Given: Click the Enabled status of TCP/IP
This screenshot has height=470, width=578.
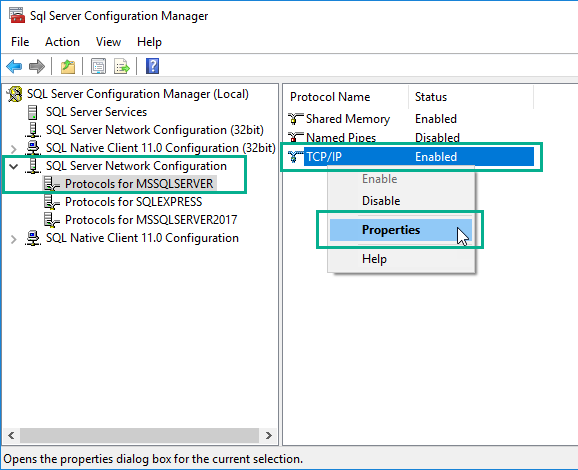Looking at the screenshot, I should (436, 157).
